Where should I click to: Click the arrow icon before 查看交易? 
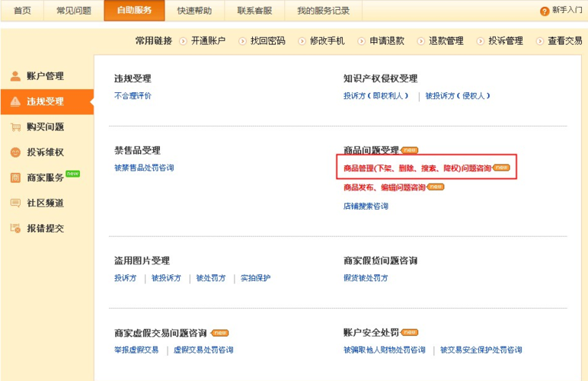pos(539,41)
